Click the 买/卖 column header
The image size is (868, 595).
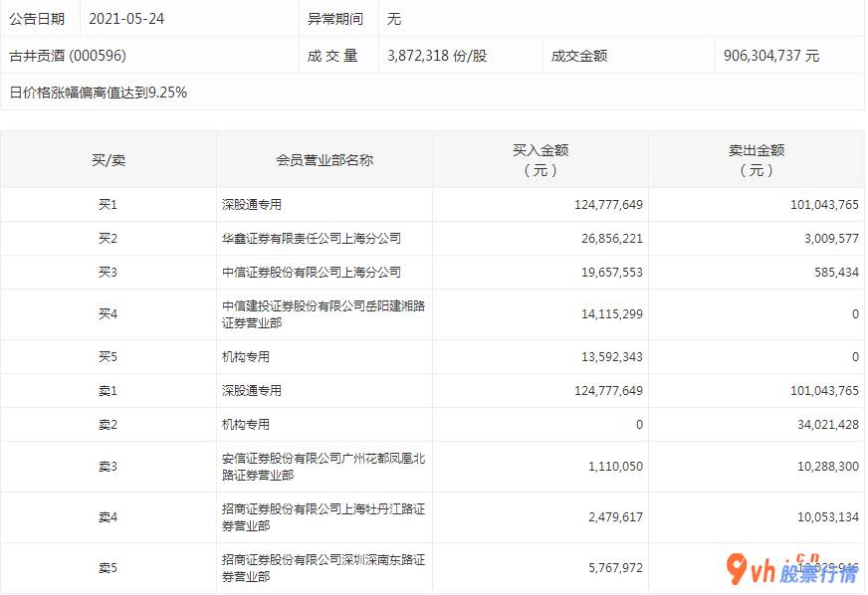click(108, 160)
